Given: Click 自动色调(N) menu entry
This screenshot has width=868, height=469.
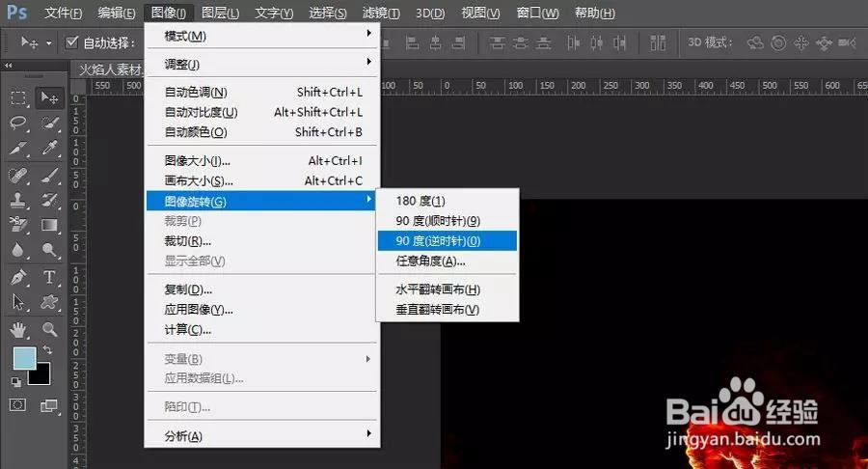Looking at the screenshot, I should tap(261, 92).
